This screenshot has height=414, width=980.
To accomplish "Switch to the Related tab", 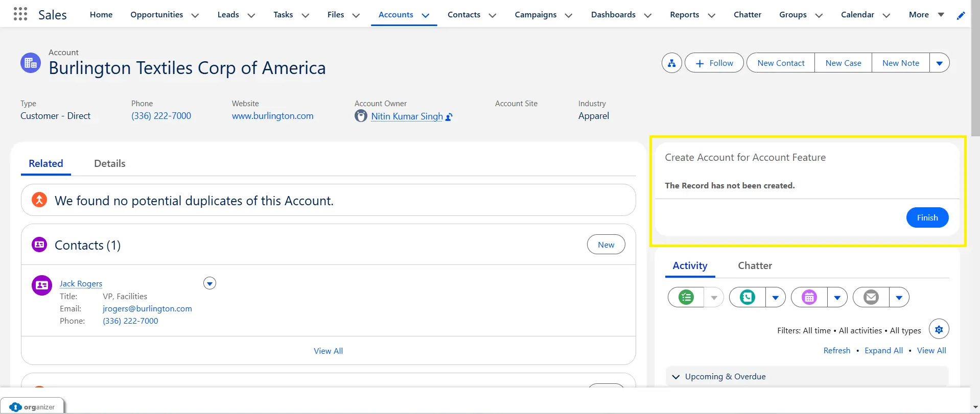I will 46,163.
